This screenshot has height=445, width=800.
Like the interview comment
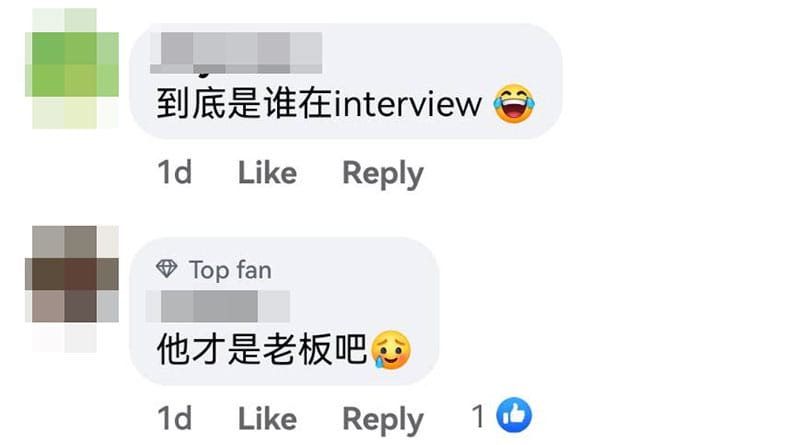click(x=267, y=172)
